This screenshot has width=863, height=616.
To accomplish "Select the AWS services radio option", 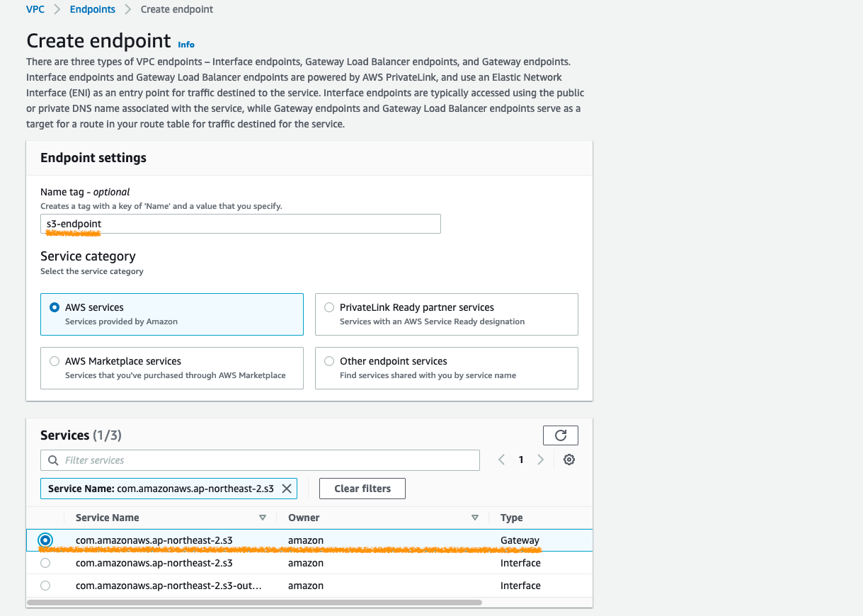I will tap(55, 307).
